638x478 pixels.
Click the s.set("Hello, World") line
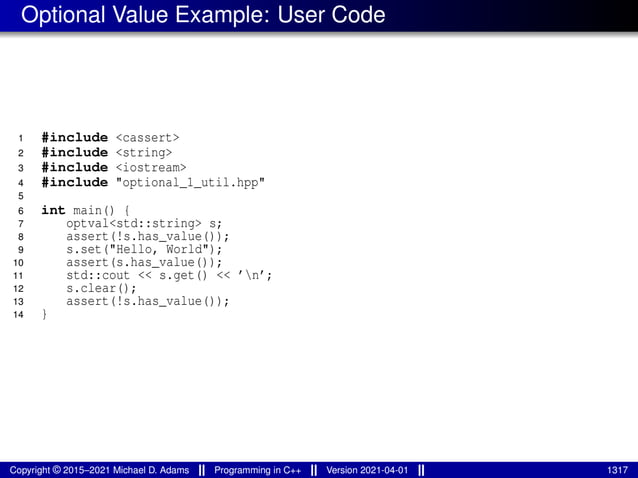[144, 249]
